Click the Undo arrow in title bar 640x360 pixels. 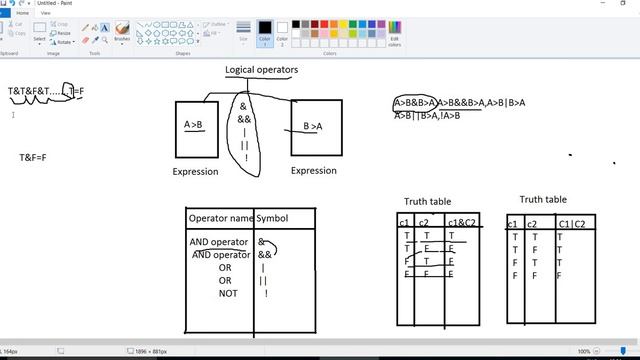click(12, 3)
